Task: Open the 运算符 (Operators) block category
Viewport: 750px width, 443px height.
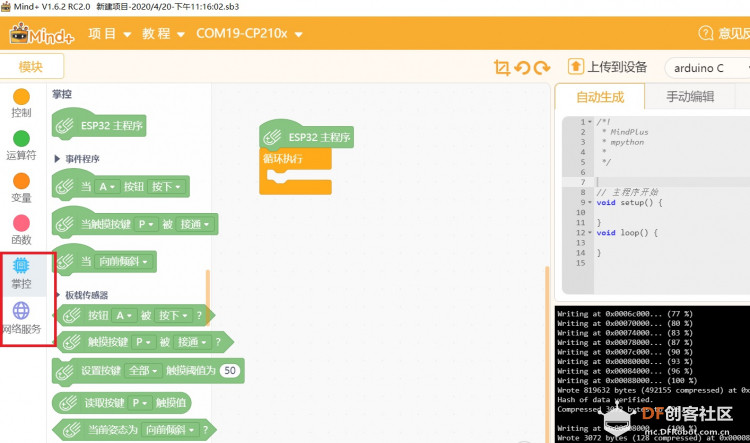Action: point(21,145)
